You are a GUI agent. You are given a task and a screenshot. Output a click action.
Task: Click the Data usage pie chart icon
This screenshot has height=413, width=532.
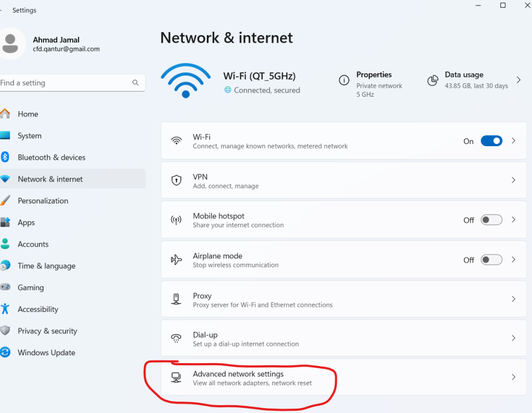click(432, 80)
